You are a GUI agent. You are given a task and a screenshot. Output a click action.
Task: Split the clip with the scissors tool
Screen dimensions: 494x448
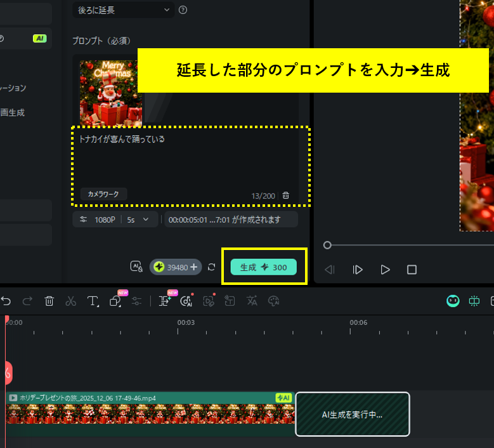point(70,301)
